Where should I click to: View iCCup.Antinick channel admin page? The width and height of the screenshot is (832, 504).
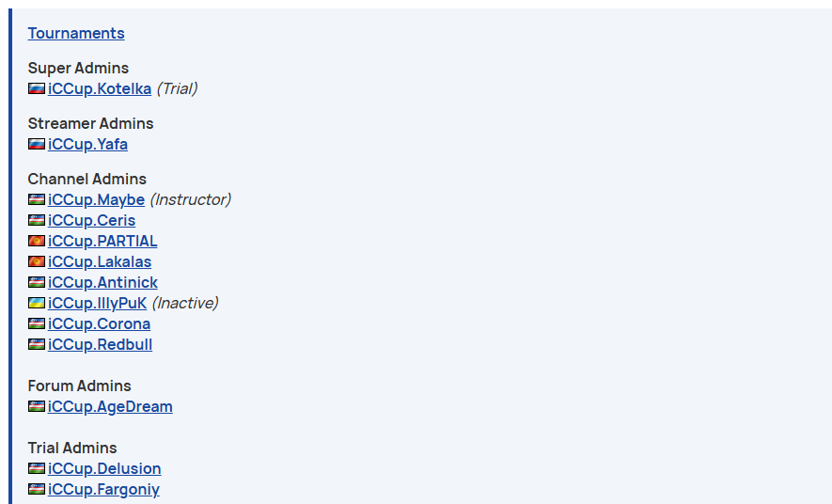tap(102, 282)
